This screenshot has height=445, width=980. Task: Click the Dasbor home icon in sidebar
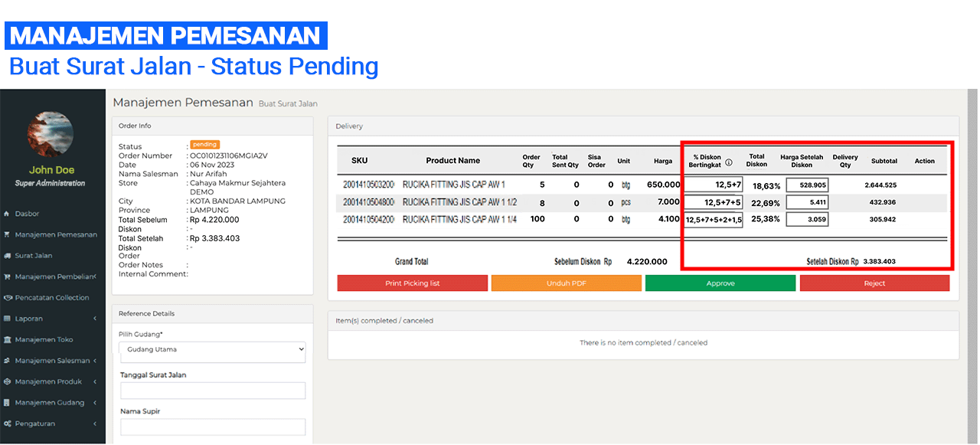7,214
